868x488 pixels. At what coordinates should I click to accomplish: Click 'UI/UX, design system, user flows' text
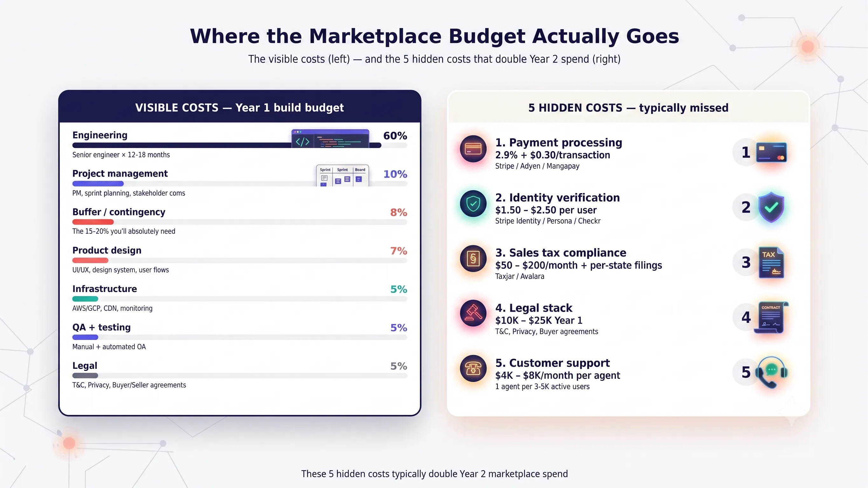(x=121, y=270)
